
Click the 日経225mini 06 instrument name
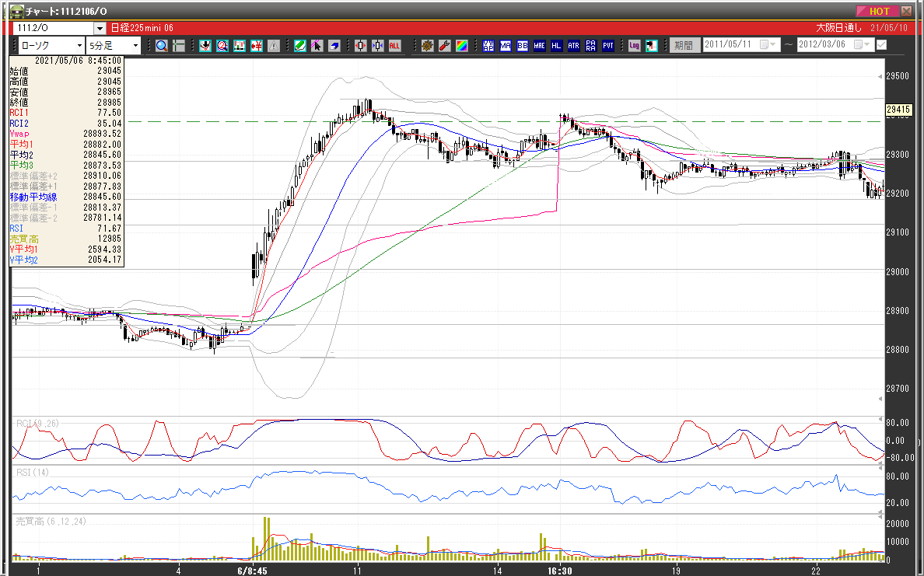142,28
